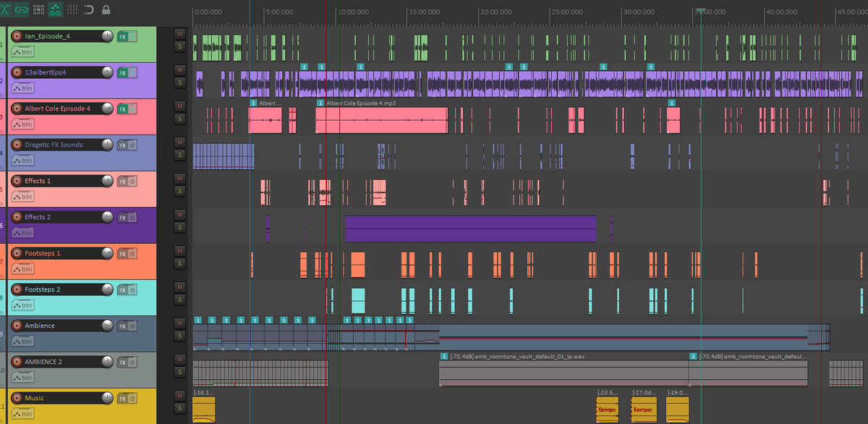This screenshot has width=868, height=424.
Task: Select the long purple item on Effects 2 track
Action: coord(471,228)
